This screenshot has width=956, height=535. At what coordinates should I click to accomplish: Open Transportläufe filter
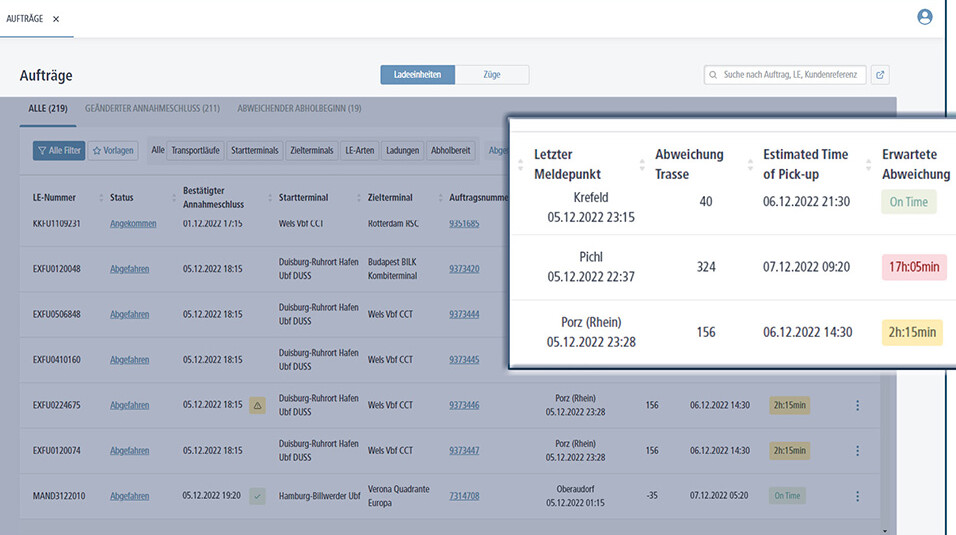195,151
